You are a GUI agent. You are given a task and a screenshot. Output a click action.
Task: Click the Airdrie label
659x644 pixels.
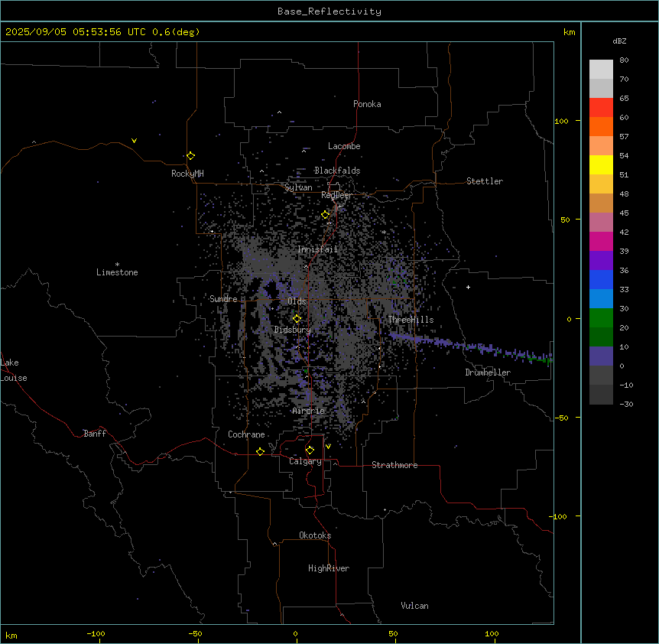[x=309, y=411]
